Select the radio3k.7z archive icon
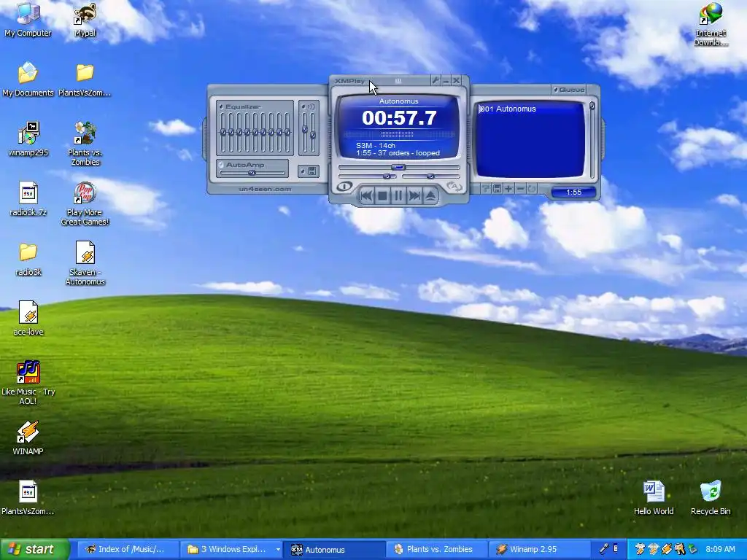 tap(28, 199)
